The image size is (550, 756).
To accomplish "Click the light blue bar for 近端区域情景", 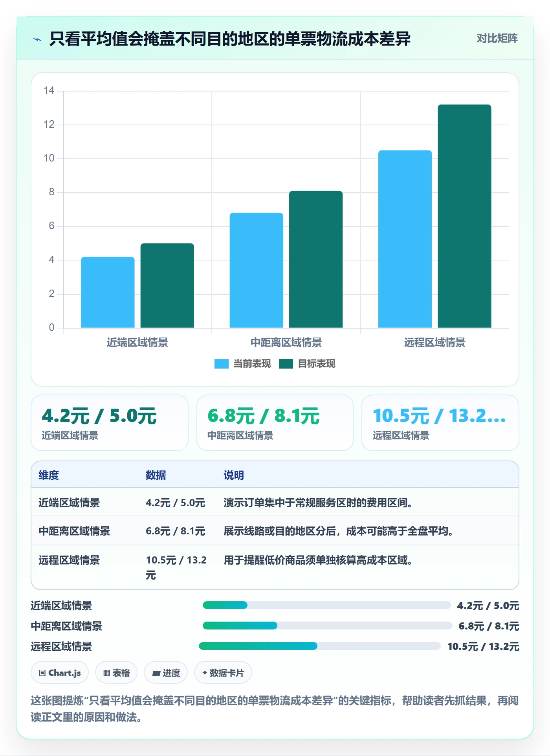I will [x=108, y=292].
